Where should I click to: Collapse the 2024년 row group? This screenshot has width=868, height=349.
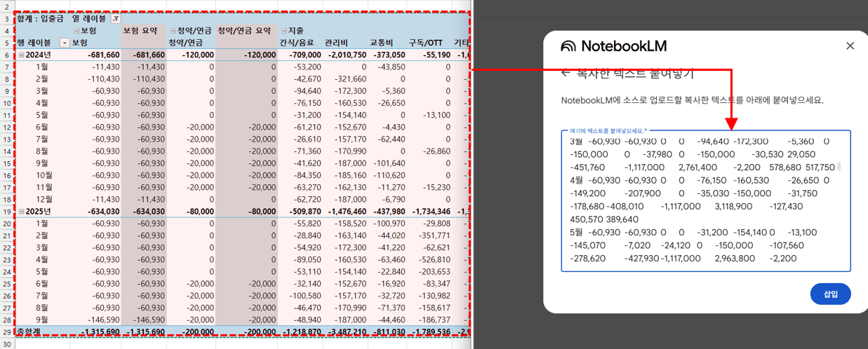click(21, 55)
